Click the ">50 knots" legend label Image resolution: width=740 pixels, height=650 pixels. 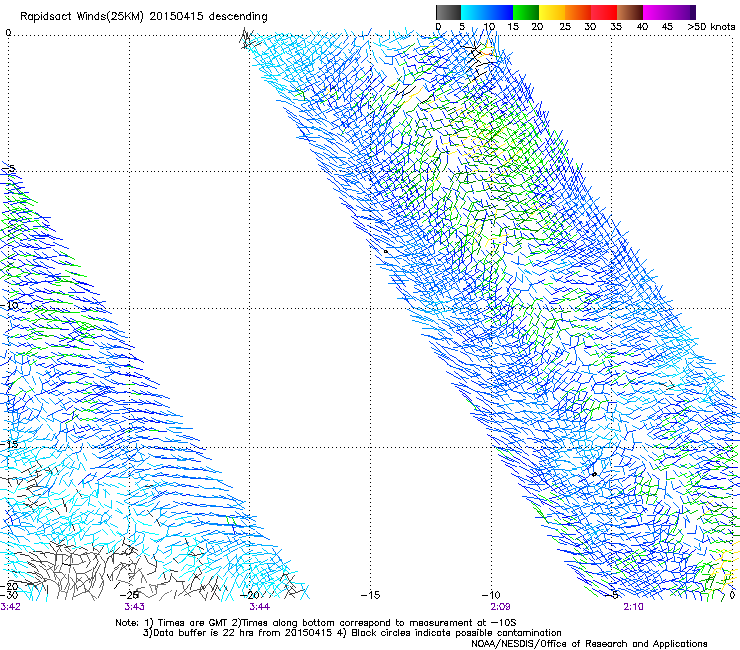point(711,27)
